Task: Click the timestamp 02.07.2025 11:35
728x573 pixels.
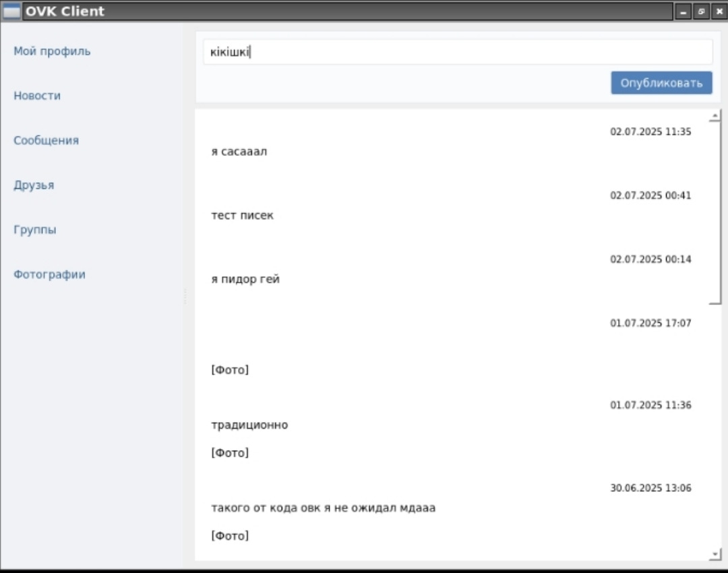Action: click(650, 132)
